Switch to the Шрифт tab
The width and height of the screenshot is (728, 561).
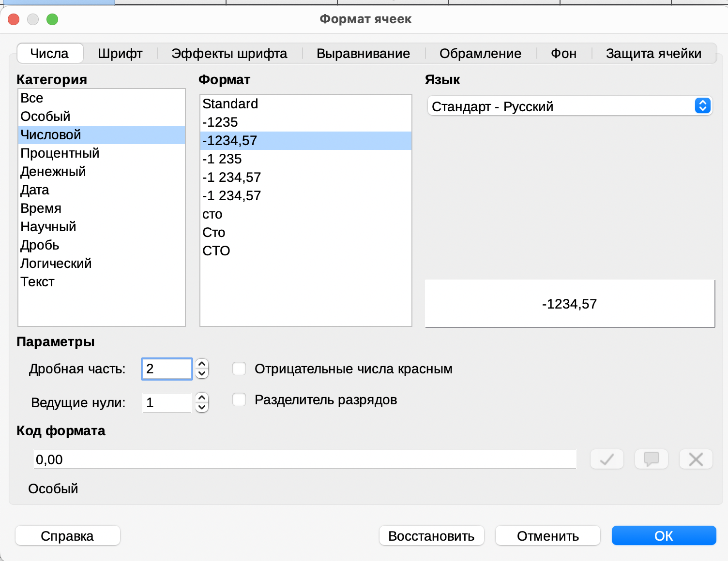point(120,53)
